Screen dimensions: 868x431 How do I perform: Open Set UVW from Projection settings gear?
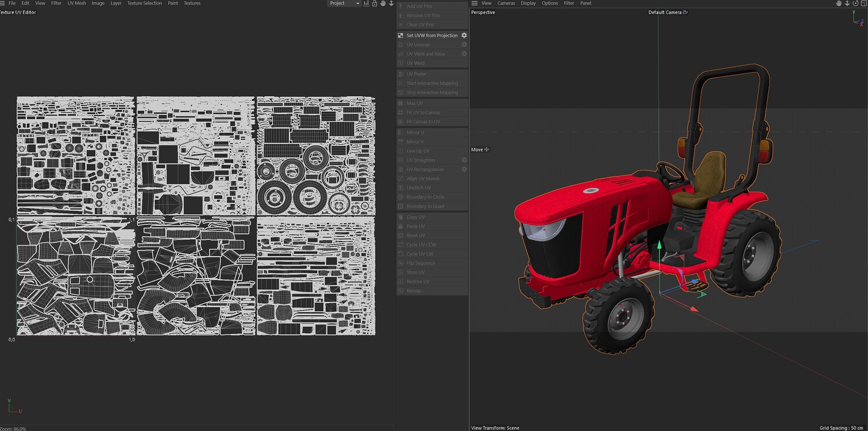click(464, 35)
